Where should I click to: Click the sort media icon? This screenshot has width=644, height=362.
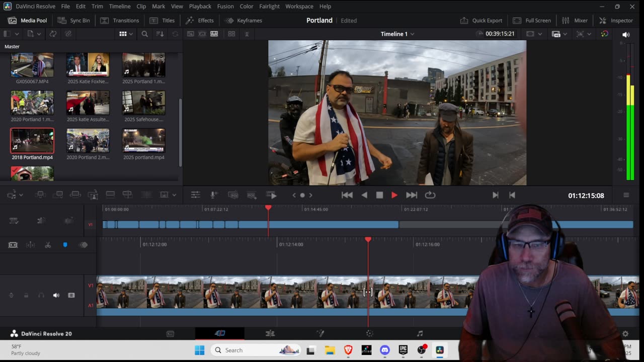(160, 34)
